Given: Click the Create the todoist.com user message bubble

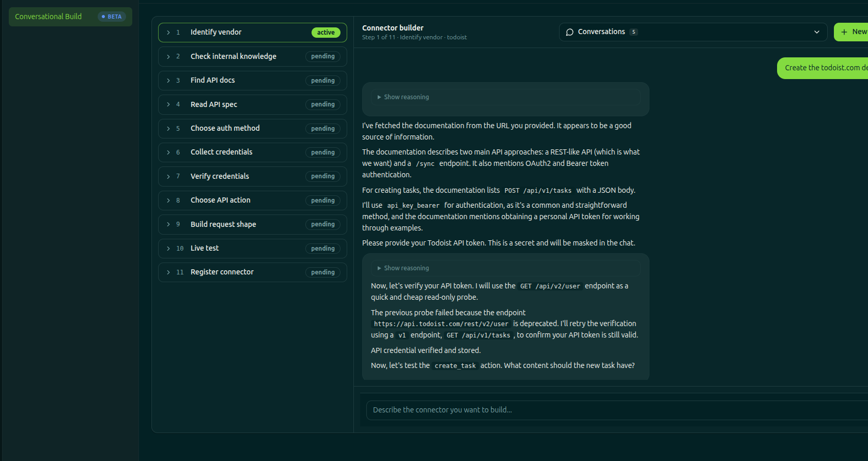Looking at the screenshot, I should [823, 68].
